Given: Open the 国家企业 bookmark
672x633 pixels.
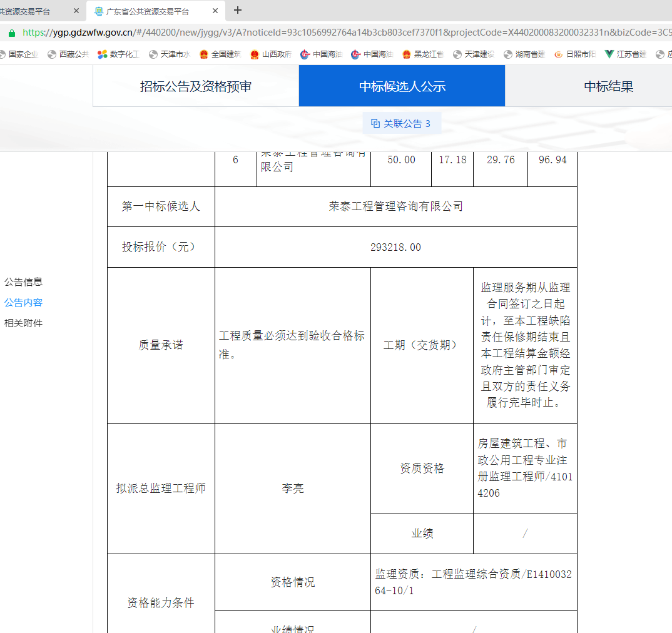Looking at the screenshot, I should tap(19, 54).
